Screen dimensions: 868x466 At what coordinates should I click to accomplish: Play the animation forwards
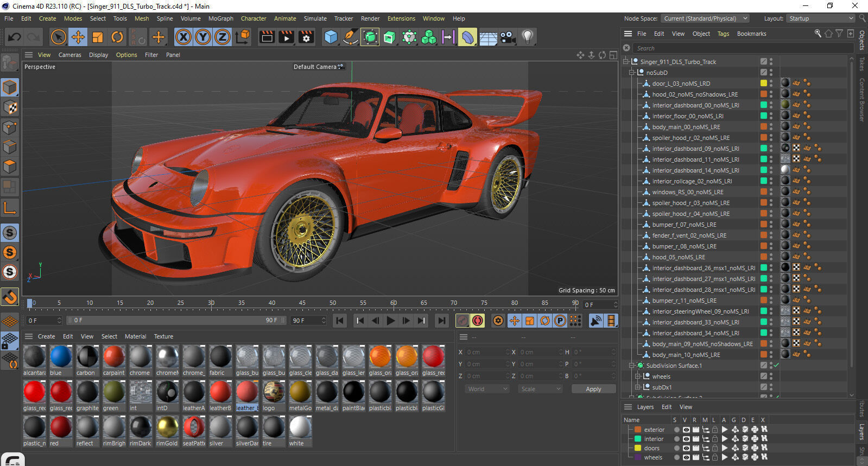390,321
